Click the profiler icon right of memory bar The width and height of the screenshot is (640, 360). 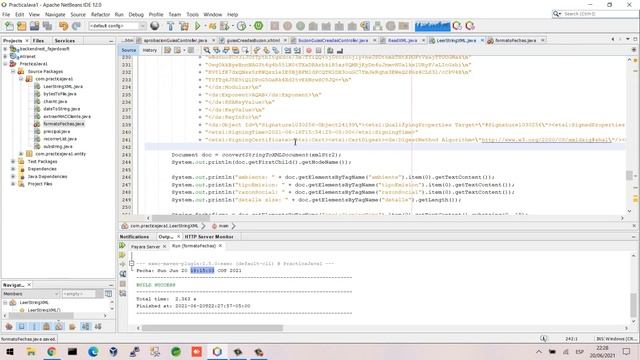[457, 26]
